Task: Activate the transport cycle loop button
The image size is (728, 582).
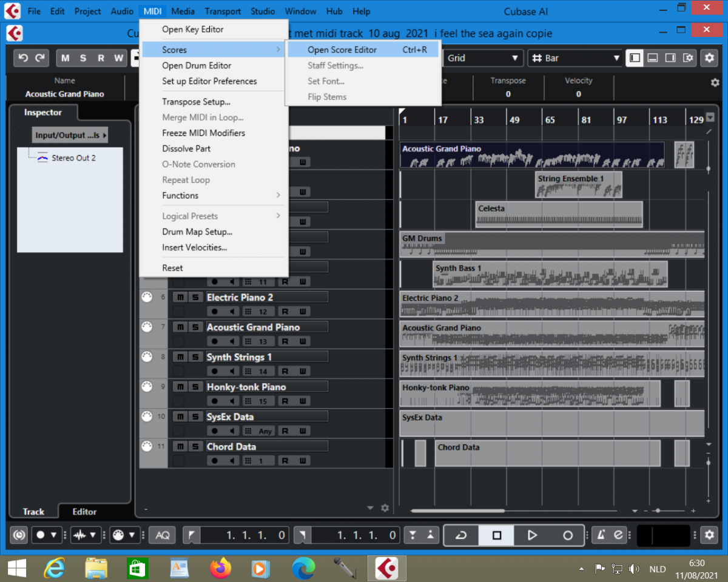Action: pos(461,535)
